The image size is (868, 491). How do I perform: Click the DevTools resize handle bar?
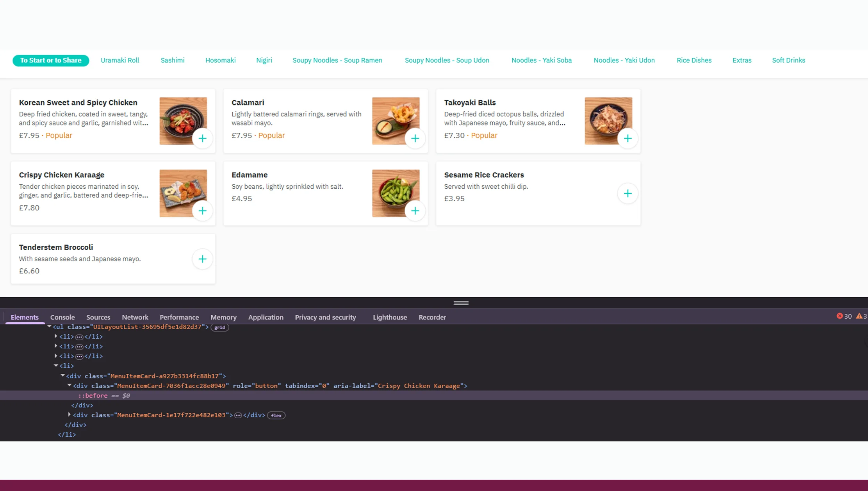tap(461, 302)
